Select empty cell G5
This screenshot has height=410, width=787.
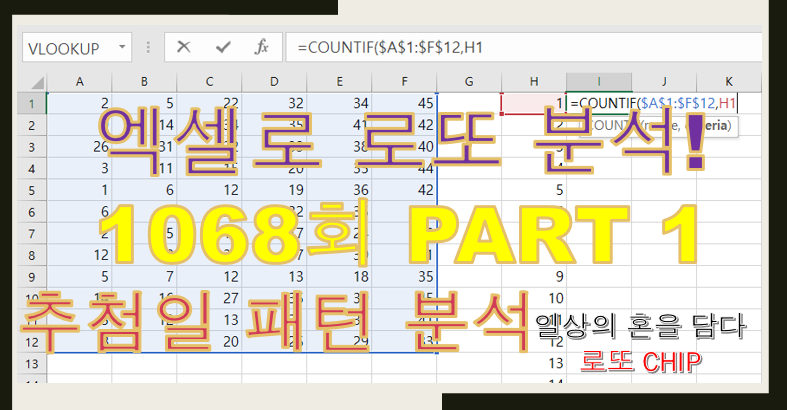[x=469, y=190]
